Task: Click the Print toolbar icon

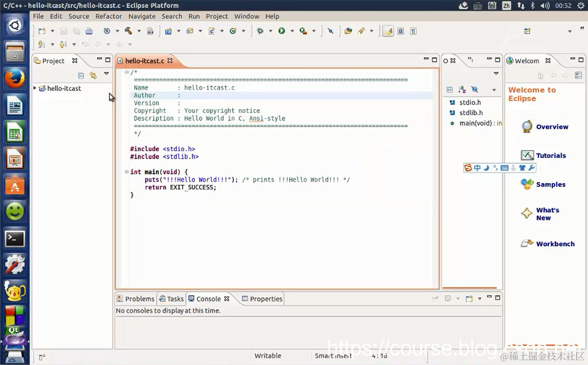Action: coord(89,31)
